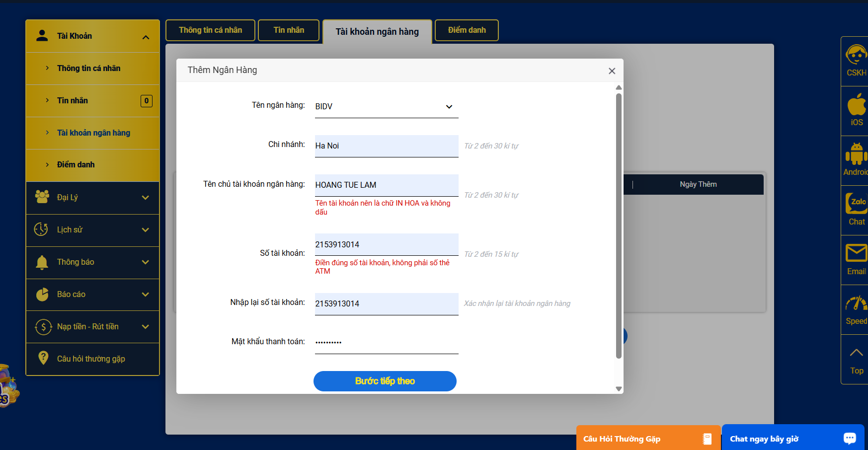Screen dimensions: 868x450
Task: Click the Email envelope icon
Action: tap(856, 253)
